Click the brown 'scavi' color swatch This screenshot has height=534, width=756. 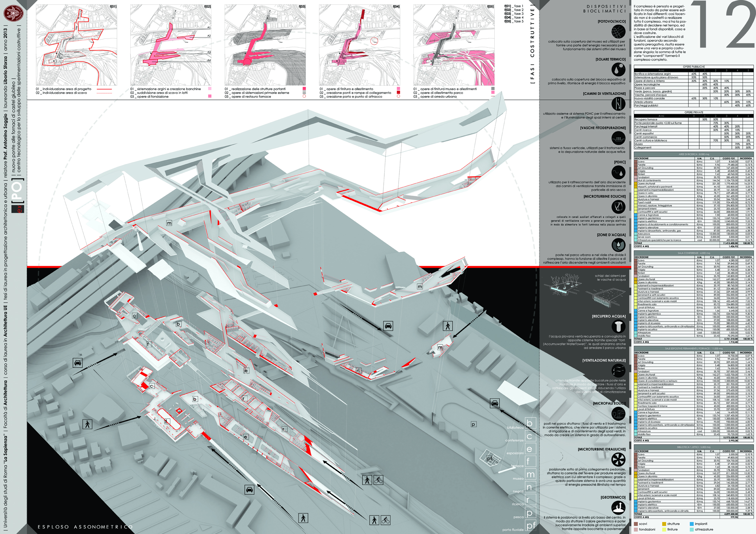635,524
